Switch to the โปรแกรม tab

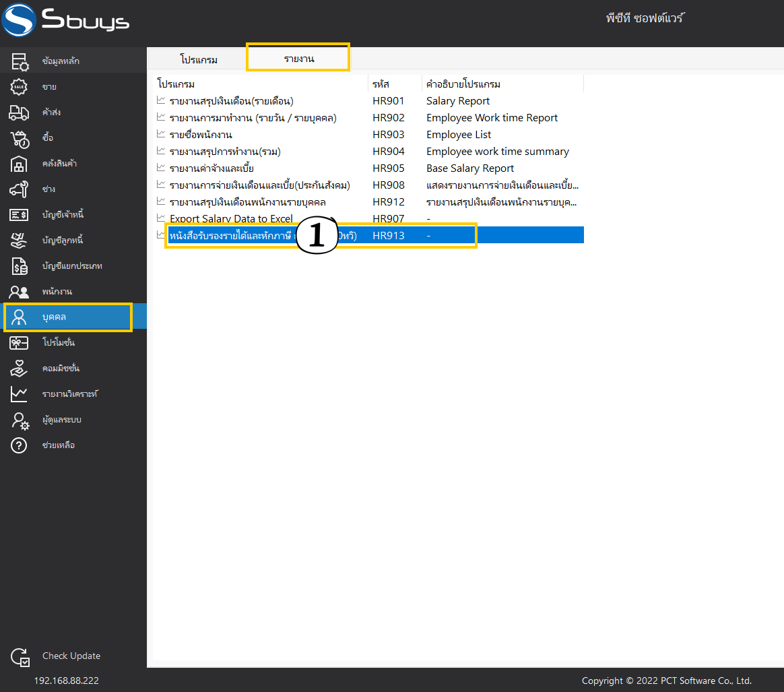pyautogui.click(x=199, y=59)
